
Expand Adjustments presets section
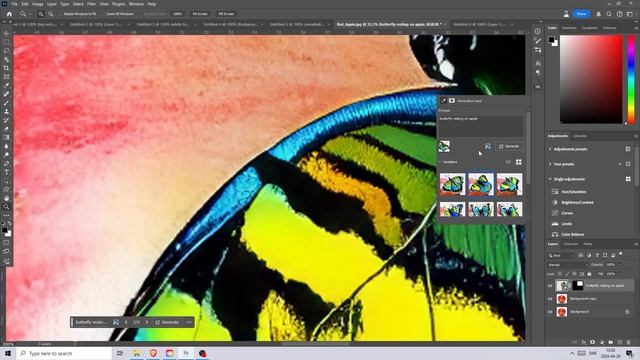coord(550,149)
